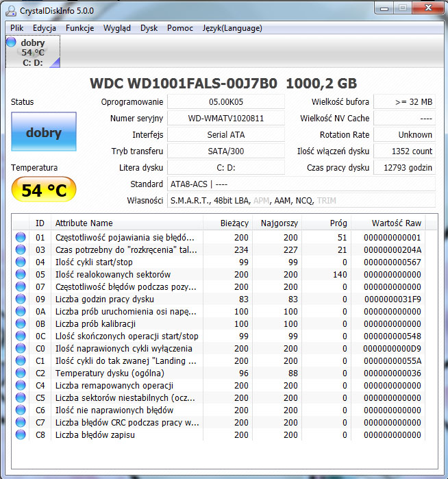448x479 pixels.
Task: Open the Funkcje menu
Action: [80, 28]
